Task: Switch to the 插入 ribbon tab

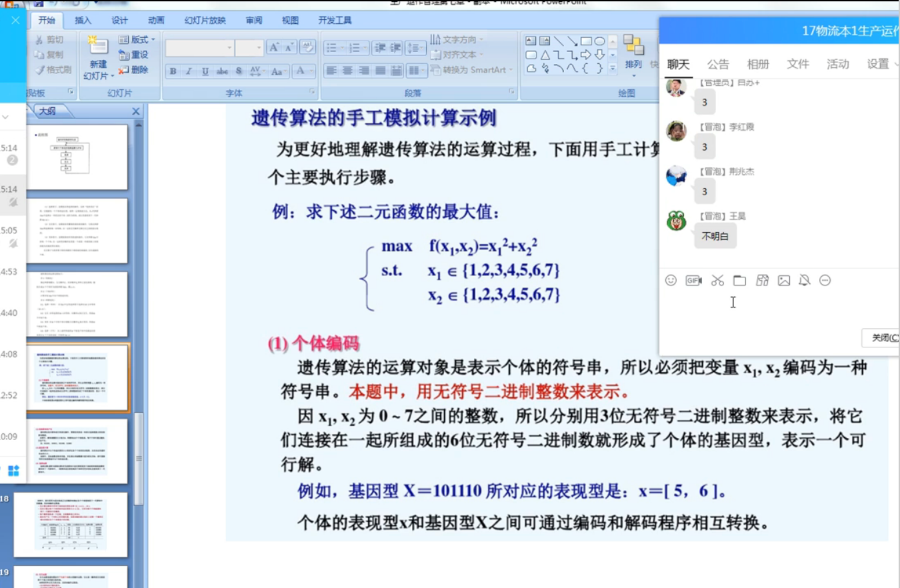Action: point(83,20)
